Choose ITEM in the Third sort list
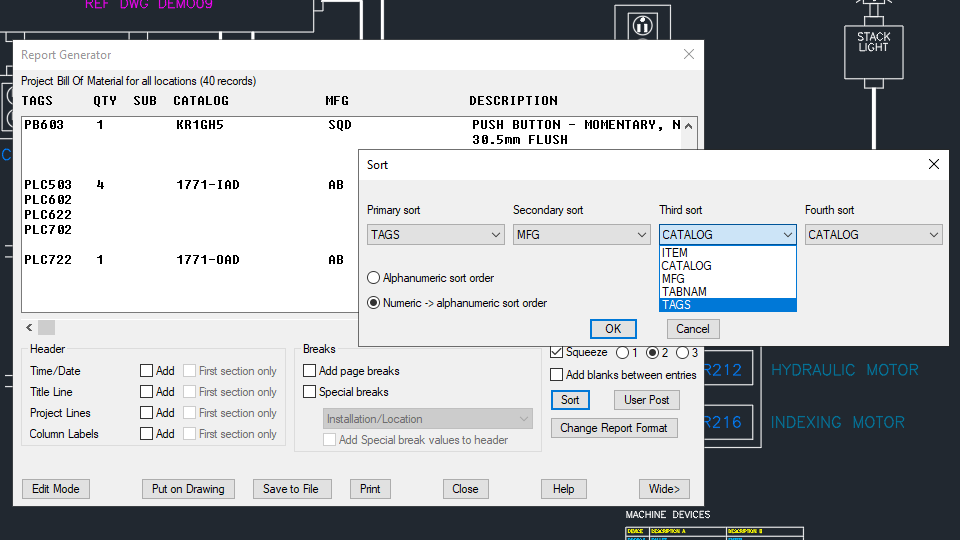Image resolution: width=960 pixels, height=540 pixels. [x=727, y=253]
